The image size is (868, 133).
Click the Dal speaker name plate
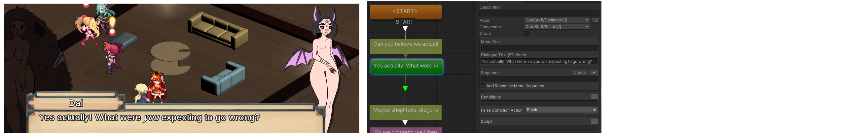point(76,103)
